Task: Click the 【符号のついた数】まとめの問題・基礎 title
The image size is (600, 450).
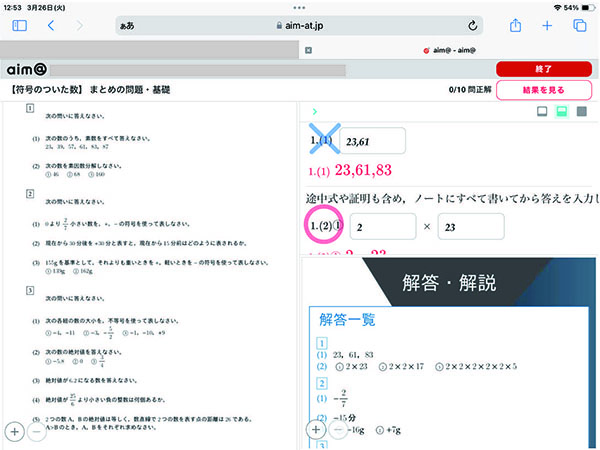Action: pyautogui.click(x=90, y=90)
